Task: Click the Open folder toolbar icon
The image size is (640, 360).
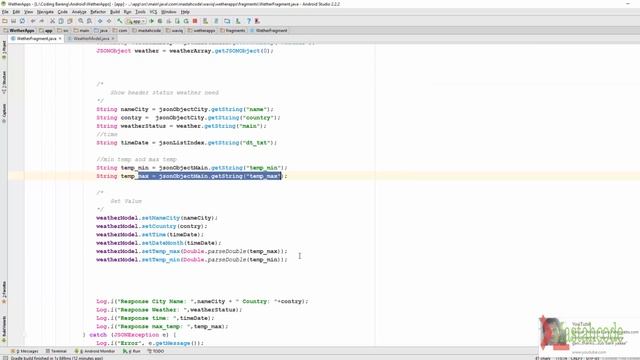Action: [x=4, y=21]
